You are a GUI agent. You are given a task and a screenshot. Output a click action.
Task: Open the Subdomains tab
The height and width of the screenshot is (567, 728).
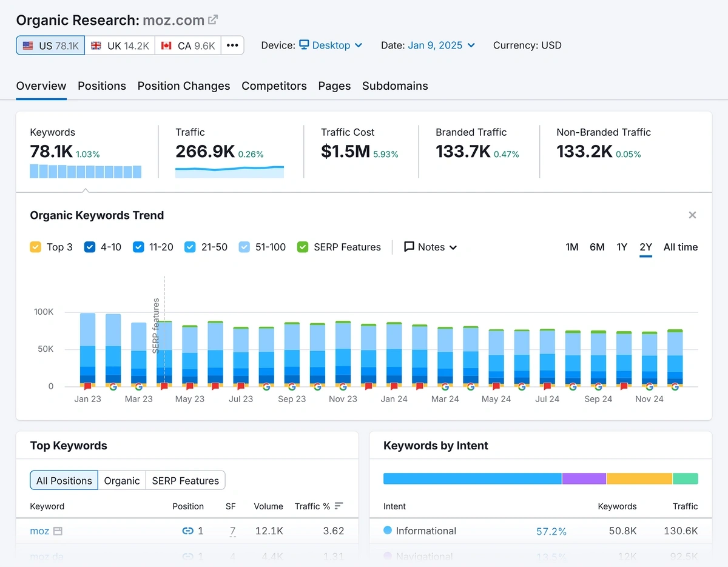click(395, 86)
